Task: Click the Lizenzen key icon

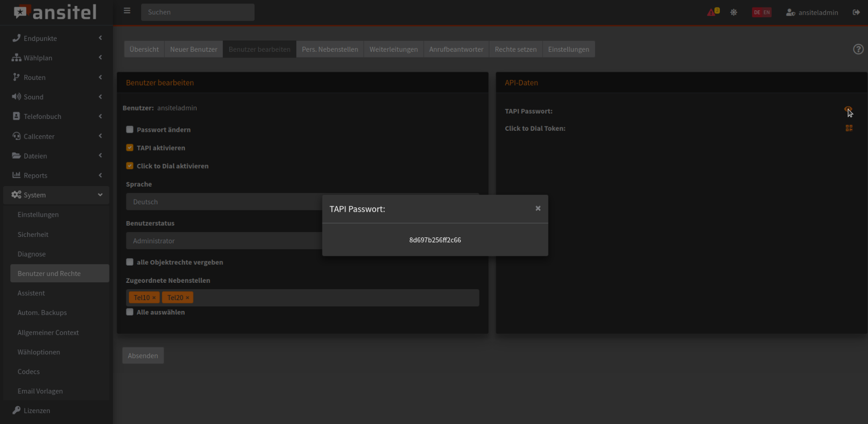Action: pos(16,410)
